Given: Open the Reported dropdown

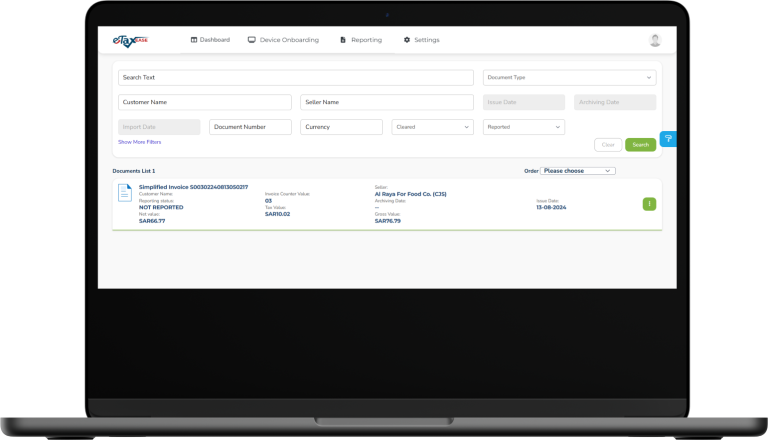Looking at the screenshot, I should point(524,127).
